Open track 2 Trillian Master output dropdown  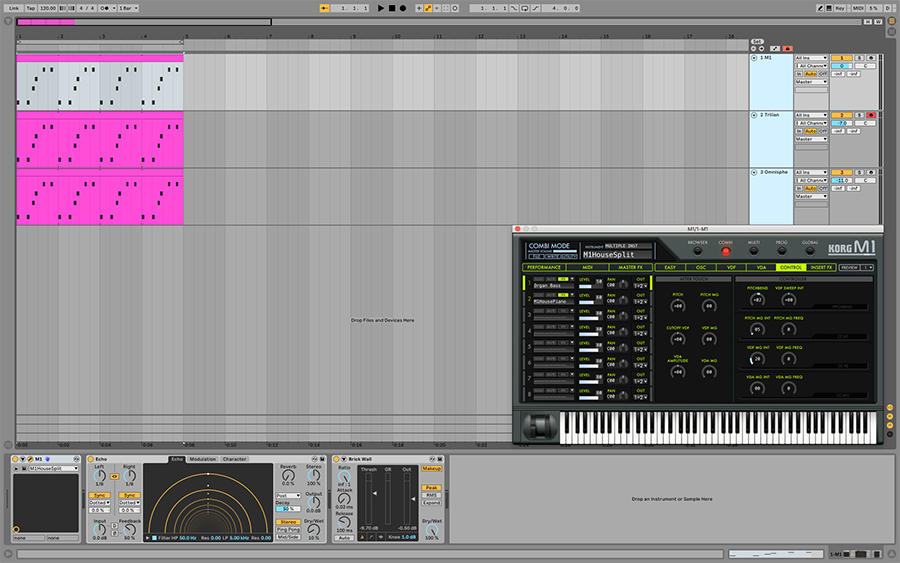pyautogui.click(x=811, y=139)
